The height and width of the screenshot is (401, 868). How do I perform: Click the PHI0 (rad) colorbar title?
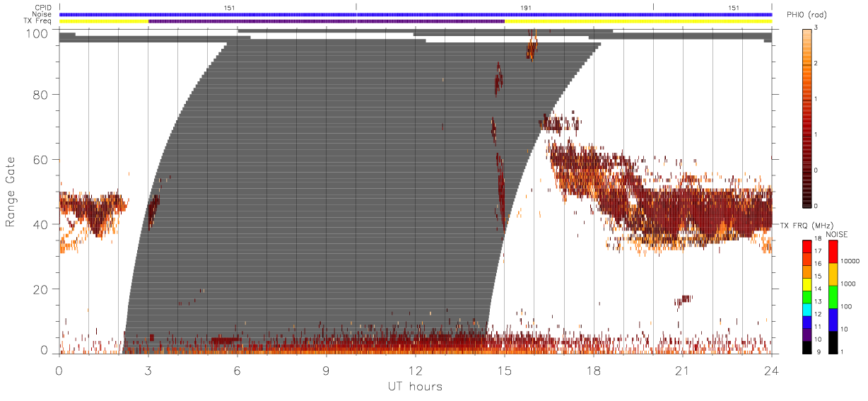(808, 15)
